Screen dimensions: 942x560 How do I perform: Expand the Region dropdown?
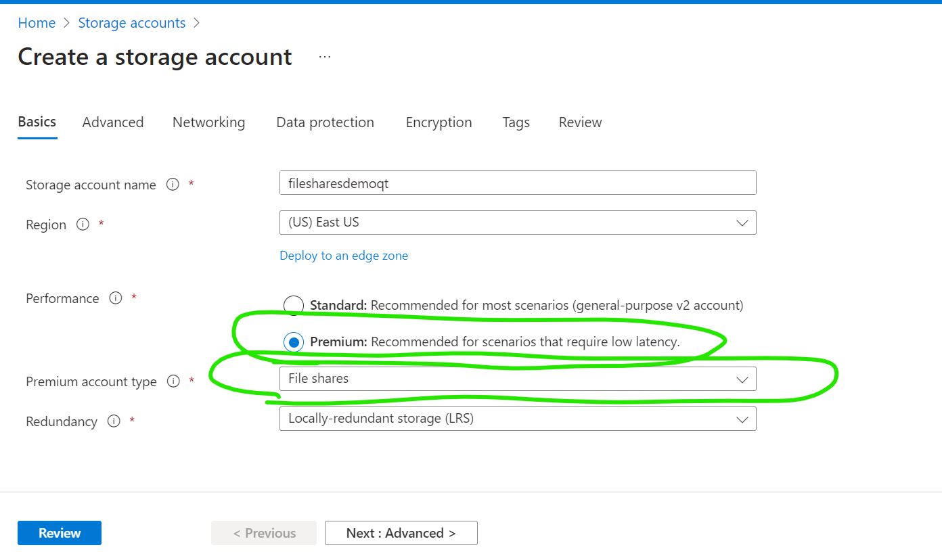coord(518,223)
